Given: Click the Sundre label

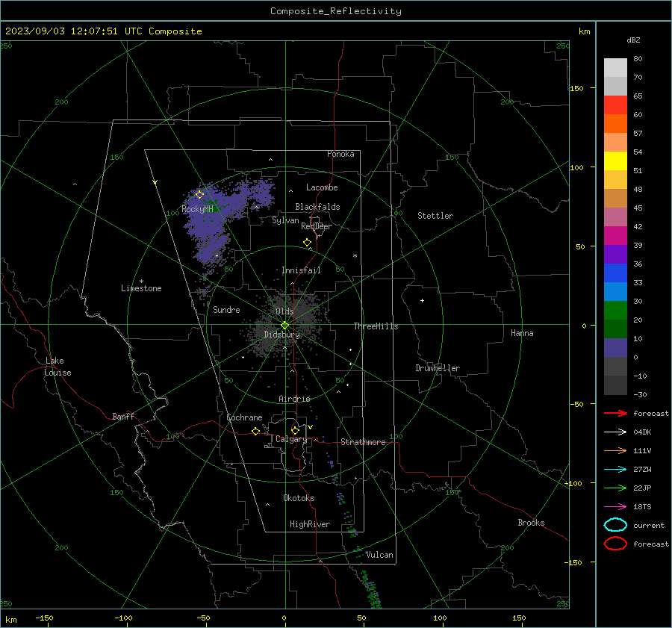Looking at the screenshot, I should pos(226,309).
